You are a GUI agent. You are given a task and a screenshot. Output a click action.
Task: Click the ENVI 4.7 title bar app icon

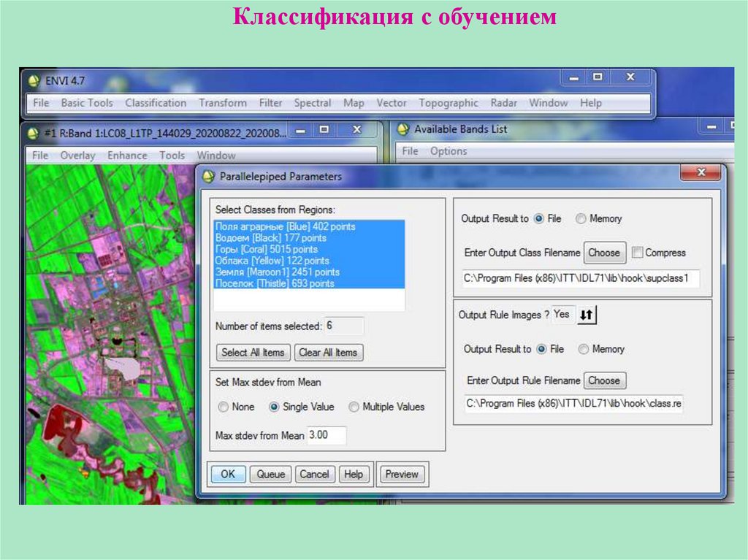coord(34,80)
